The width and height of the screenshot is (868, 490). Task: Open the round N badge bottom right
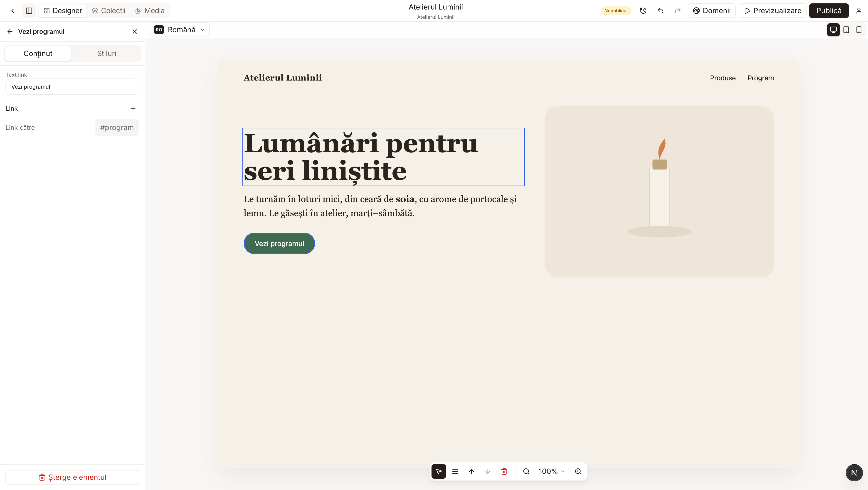coord(854,473)
